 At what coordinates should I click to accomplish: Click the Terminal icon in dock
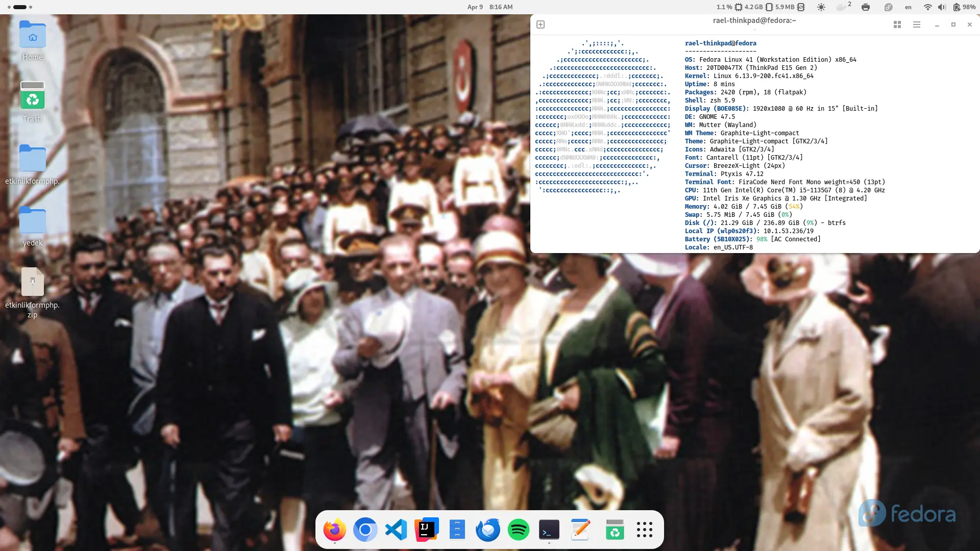click(549, 530)
